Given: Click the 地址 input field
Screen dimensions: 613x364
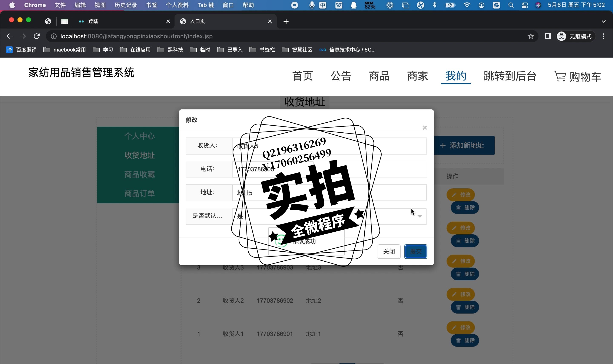Looking at the screenshot, I should coord(329,193).
